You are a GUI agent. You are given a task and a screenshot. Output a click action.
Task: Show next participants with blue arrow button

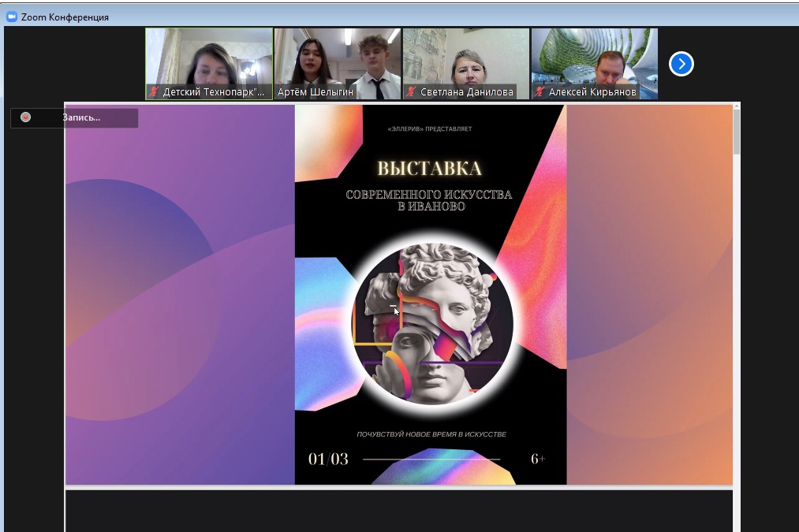pyautogui.click(x=681, y=64)
